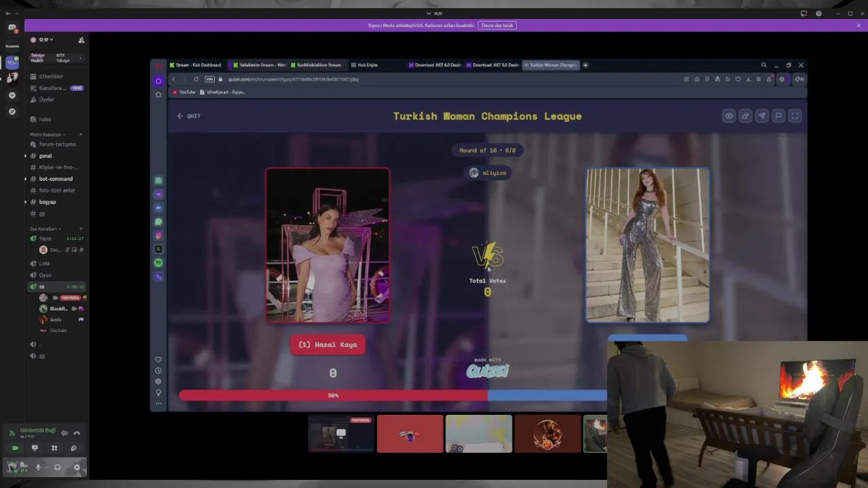
Task: Toggle screen share in Discord voice panel
Action: coord(35,448)
